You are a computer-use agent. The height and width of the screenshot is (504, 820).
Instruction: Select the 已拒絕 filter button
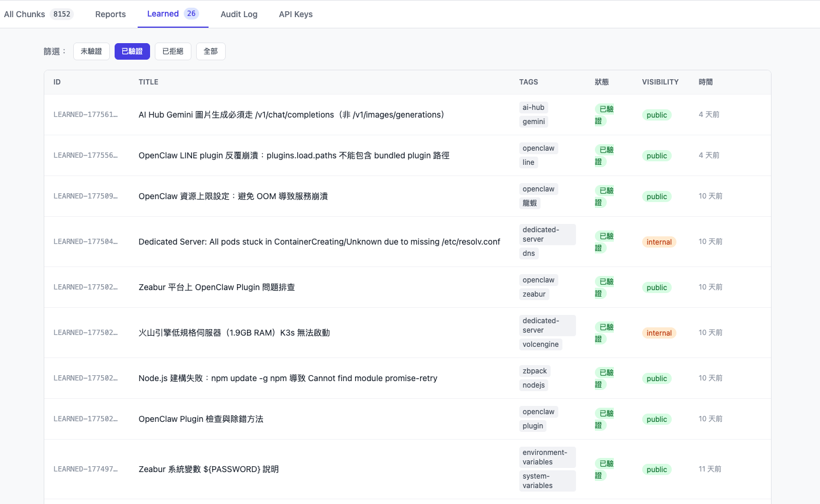pyautogui.click(x=173, y=51)
